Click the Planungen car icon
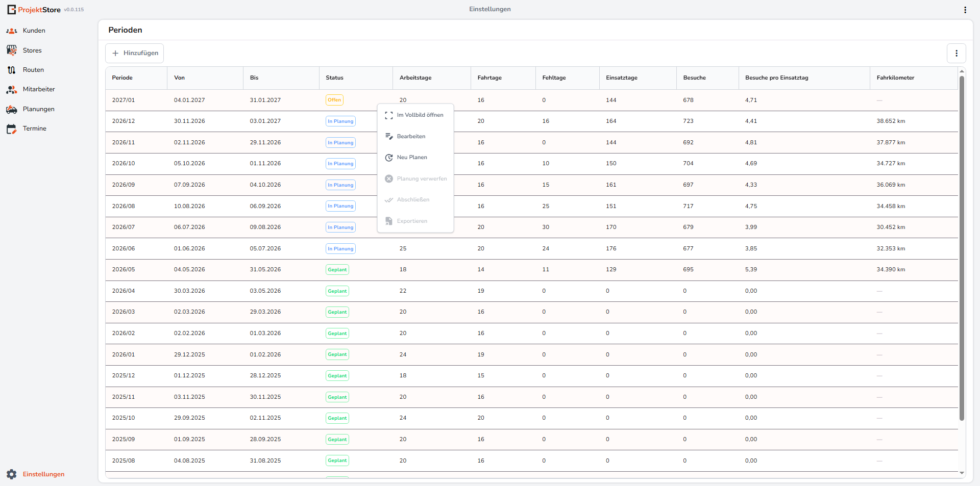This screenshot has height=486, width=980. tap(11, 109)
